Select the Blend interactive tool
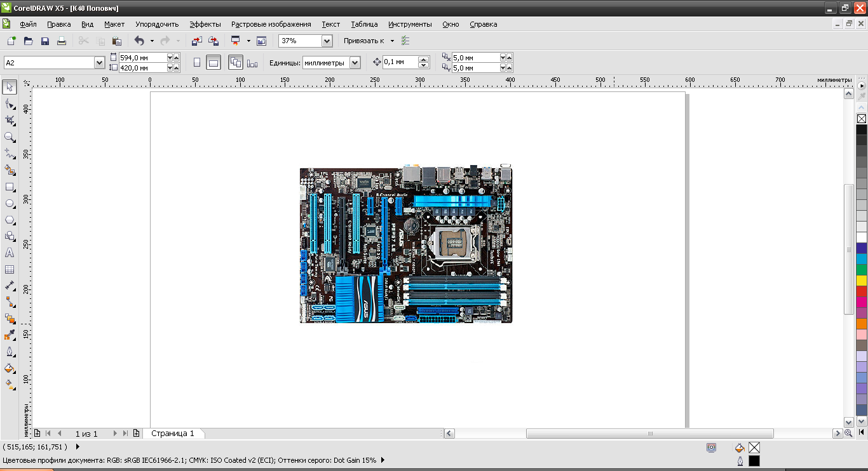The width and height of the screenshot is (868, 471). [10, 319]
